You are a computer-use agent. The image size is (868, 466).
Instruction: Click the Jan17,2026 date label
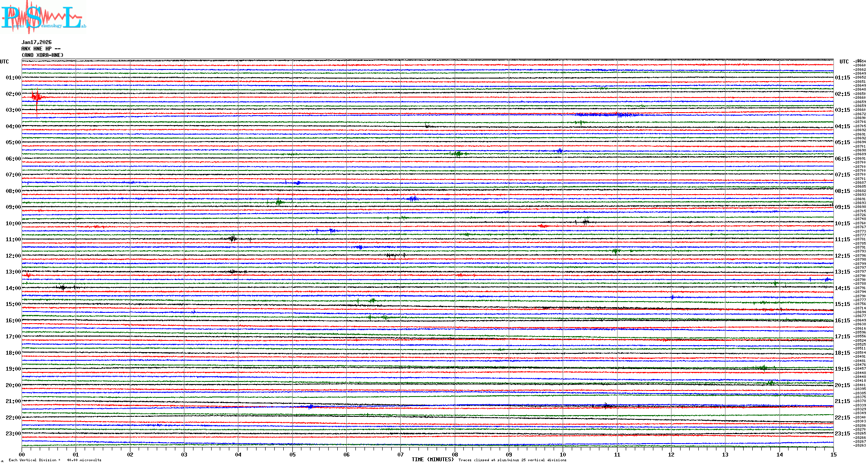point(37,42)
